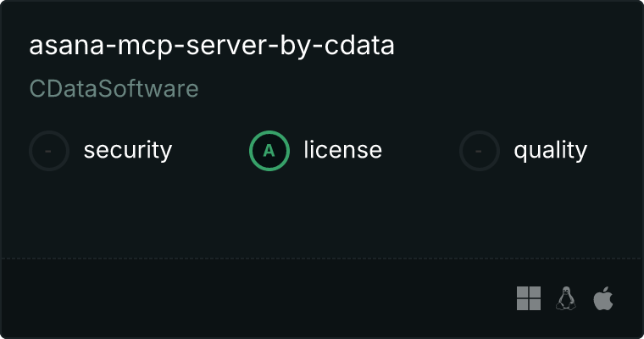Viewport: 644px width, 339px height.
Task: Open the CDataSoftware author link
Action: point(114,89)
